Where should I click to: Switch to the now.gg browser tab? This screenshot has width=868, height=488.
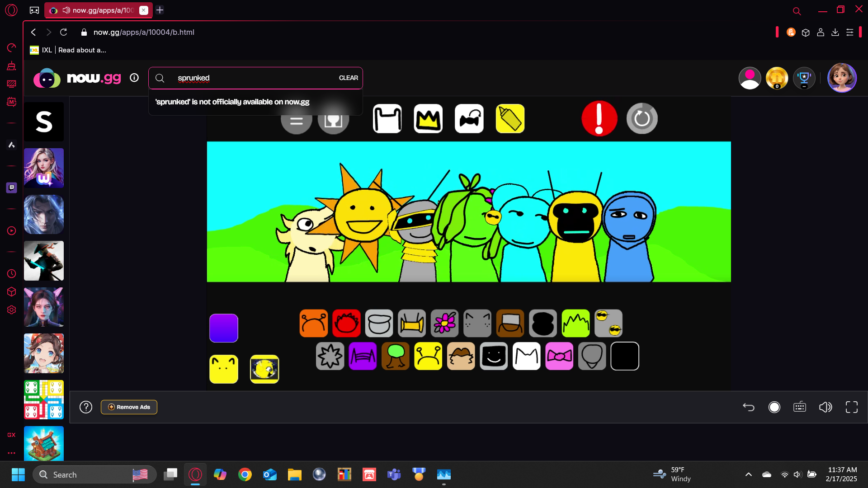tap(98, 10)
